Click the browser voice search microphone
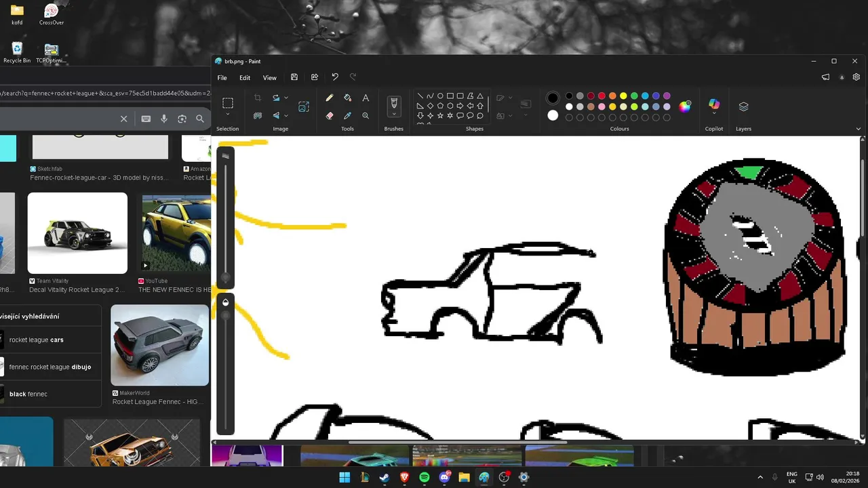Image resolution: width=868 pixels, height=488 pixels. coord(164,119)
